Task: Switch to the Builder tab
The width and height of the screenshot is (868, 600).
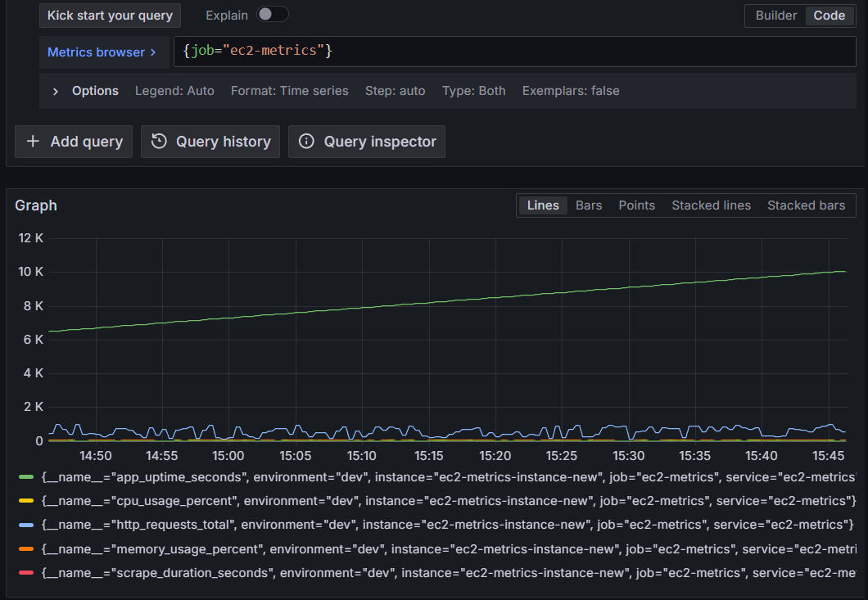Action: 775,15
